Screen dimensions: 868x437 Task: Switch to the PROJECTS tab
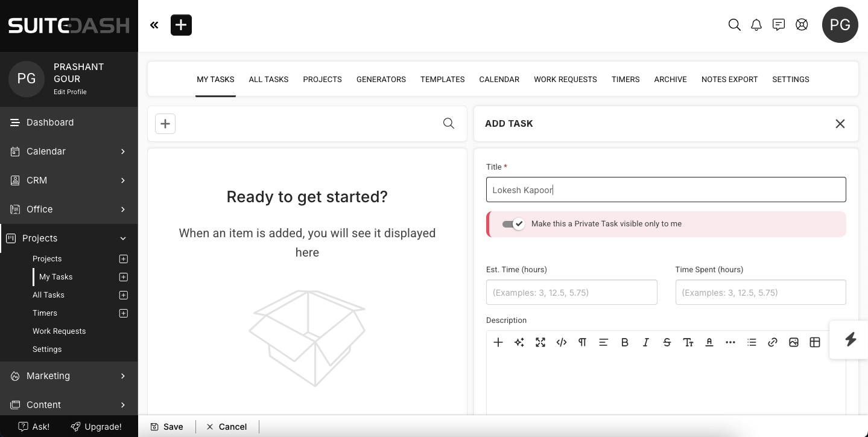point(323,79)
